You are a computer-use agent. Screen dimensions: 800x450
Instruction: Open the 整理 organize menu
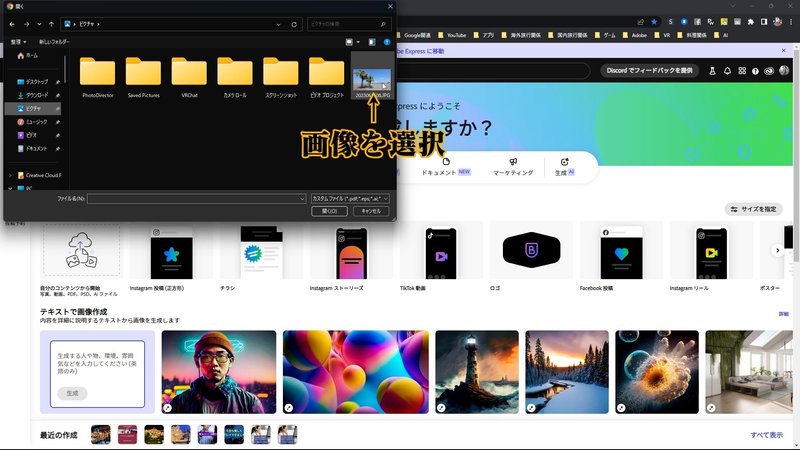(18, 42)
